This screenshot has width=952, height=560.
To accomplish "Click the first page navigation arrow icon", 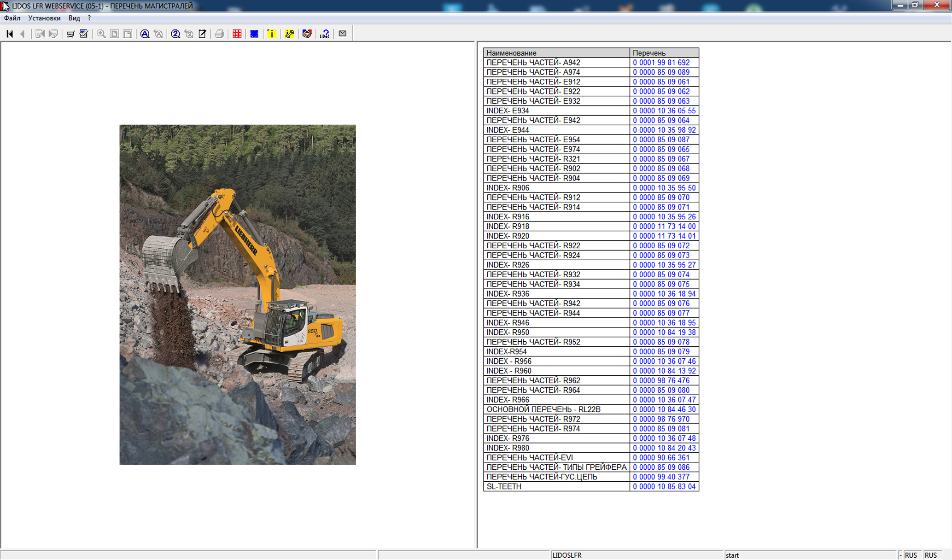I will coord(10,34).
